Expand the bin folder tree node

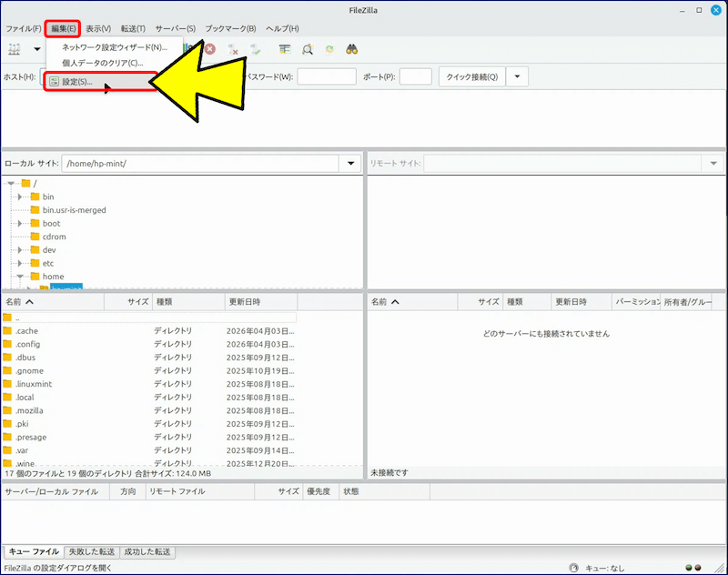pyautogui.click(x=20, y=197)
